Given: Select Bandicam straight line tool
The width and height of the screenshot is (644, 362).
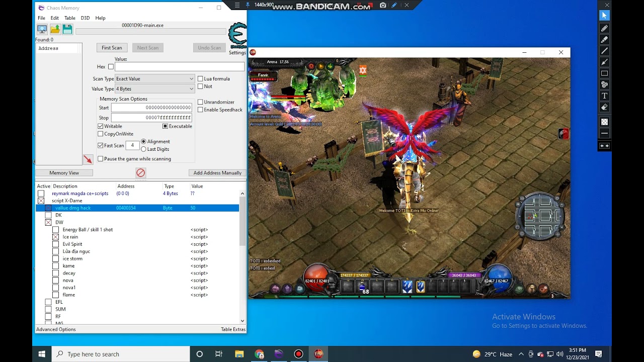Looking at the screenshot, I should 604,51.
